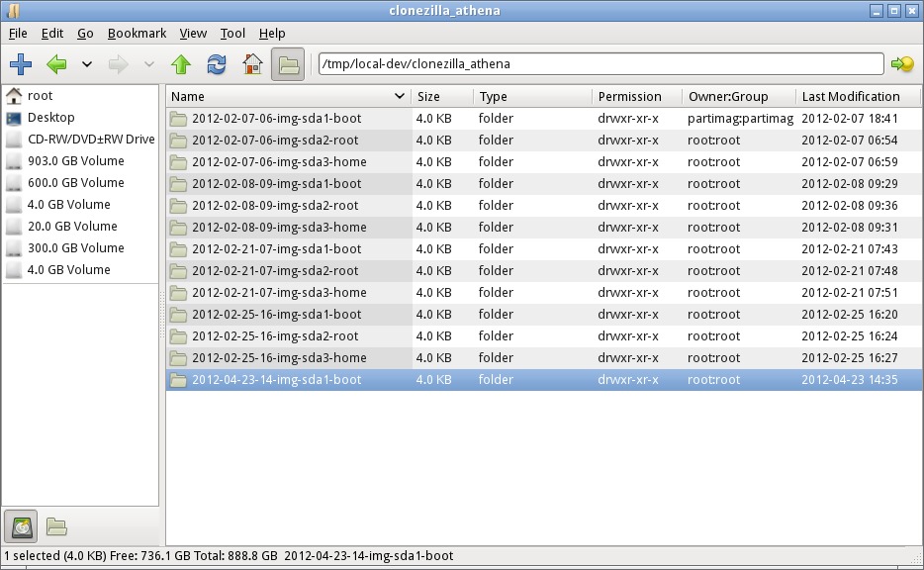Open the 2012-02-08-09-img-sda2-root folder icon
The width and height of the screenshot is (924, 570).
(178, 206)
